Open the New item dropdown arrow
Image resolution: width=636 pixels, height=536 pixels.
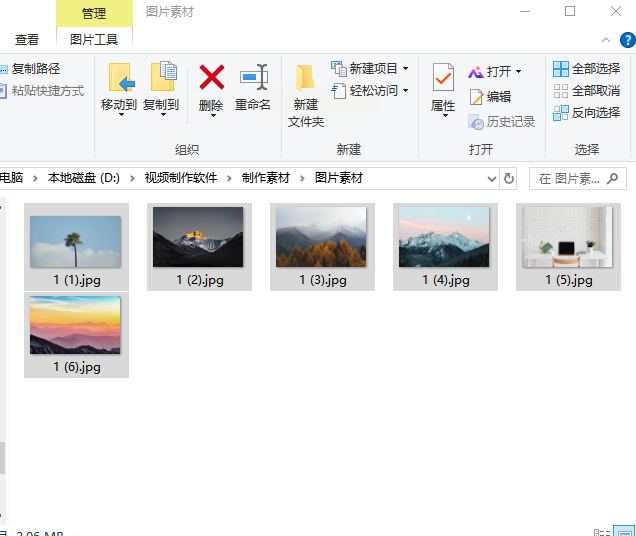point(405,69)
